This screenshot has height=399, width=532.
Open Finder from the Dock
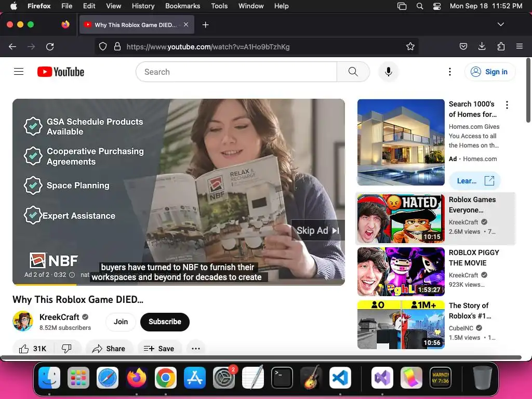[x=49, y=378]
